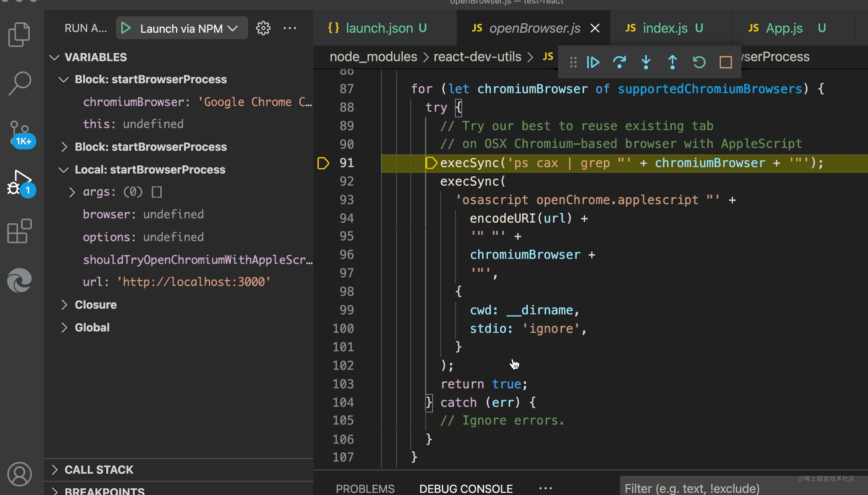Click the Step Over debug icon
The width and height of the screenshot is (868, 495).
pyautogui.click(x=619, y=62)
